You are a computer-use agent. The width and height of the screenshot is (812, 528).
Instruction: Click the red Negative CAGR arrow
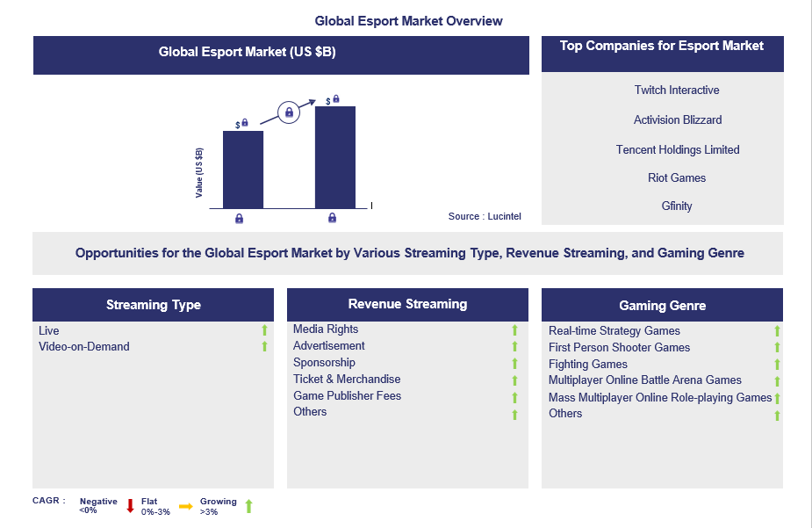130,506
